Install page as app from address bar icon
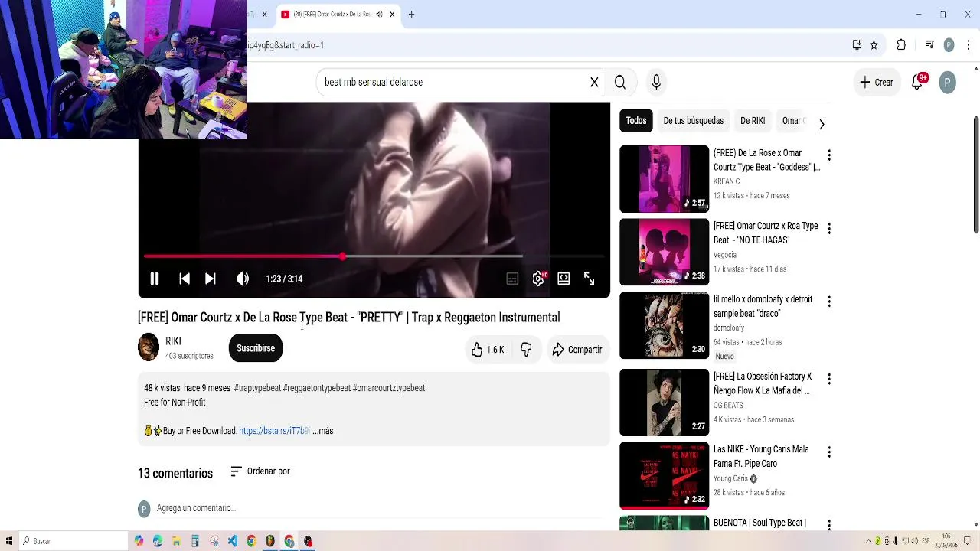 pyautogui.click(x=857, y=45)
